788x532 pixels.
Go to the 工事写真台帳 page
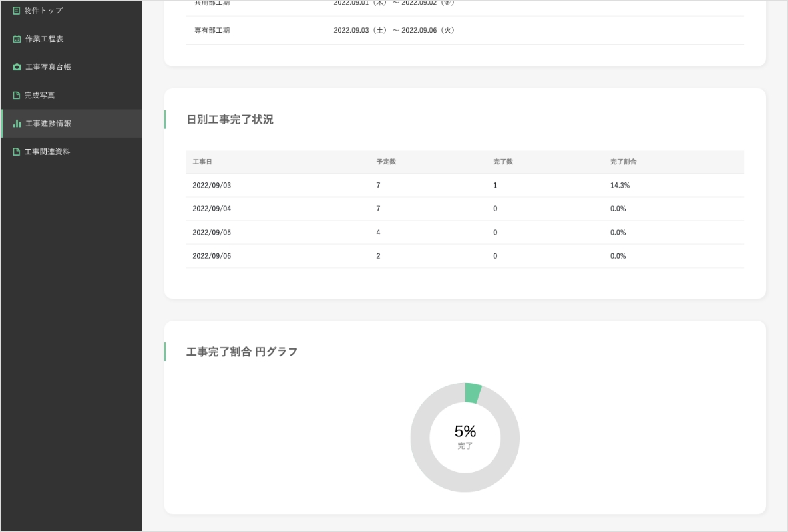(47, 67)
